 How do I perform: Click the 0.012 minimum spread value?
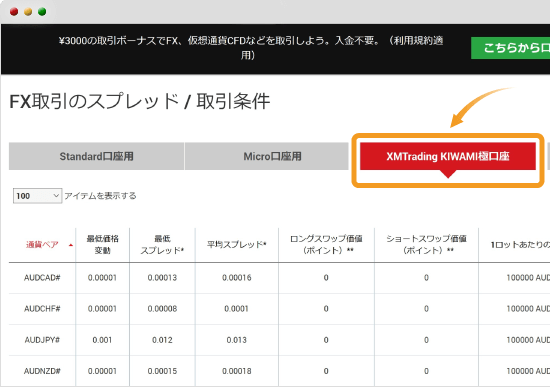click(162, 340)
